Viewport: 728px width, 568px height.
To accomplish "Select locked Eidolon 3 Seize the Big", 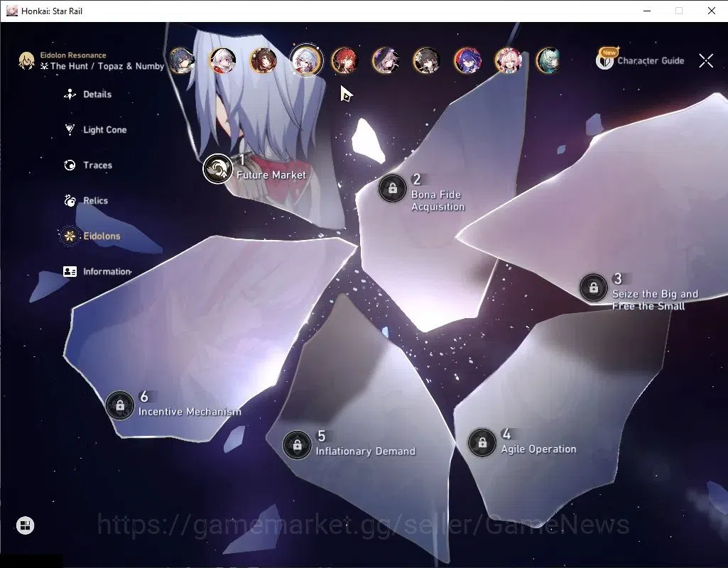I will [593, 288].
